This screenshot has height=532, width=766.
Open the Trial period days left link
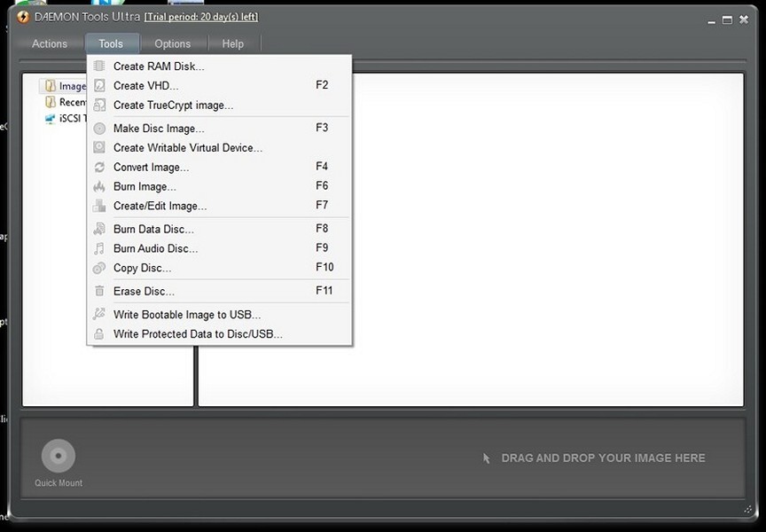[x=201, y=17]
